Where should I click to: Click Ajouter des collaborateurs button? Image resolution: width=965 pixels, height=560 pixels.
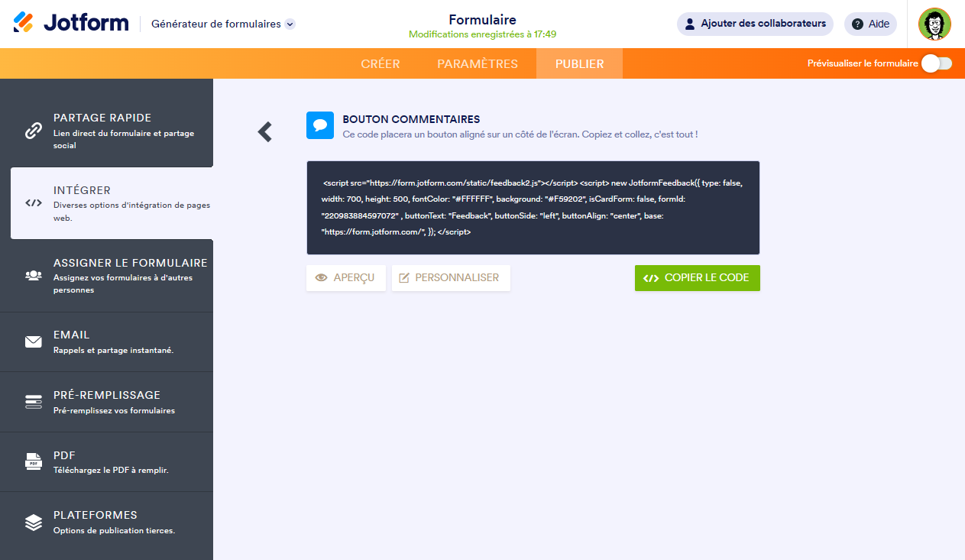[x=756, y=24]
